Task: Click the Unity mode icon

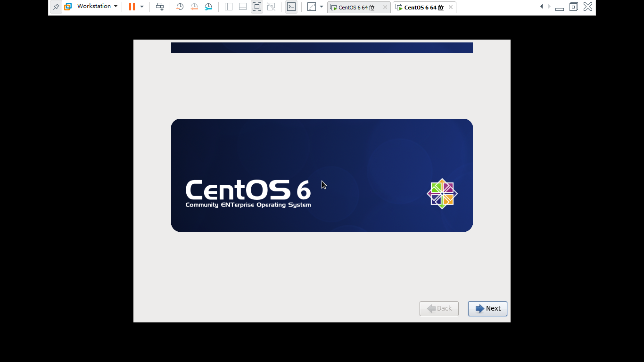Action: coord(271,7)
